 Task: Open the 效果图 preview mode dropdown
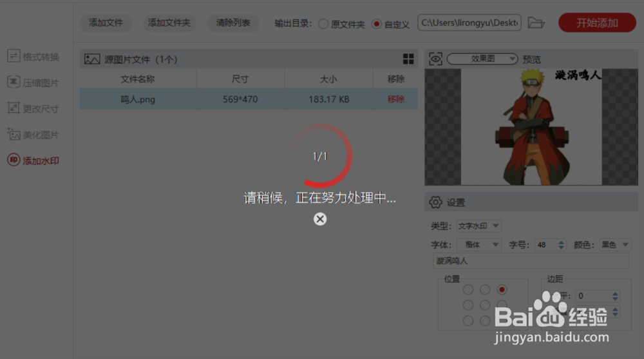pos(482,59)
